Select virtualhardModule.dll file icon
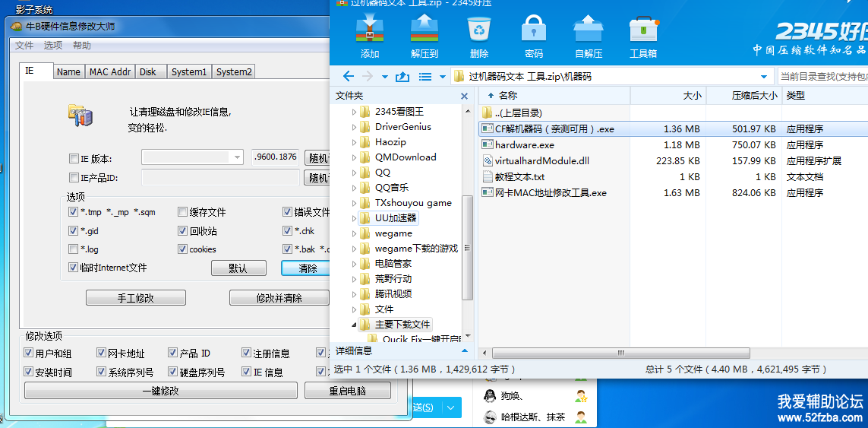This screenshot has height=428, width=868. coord(487,160)
